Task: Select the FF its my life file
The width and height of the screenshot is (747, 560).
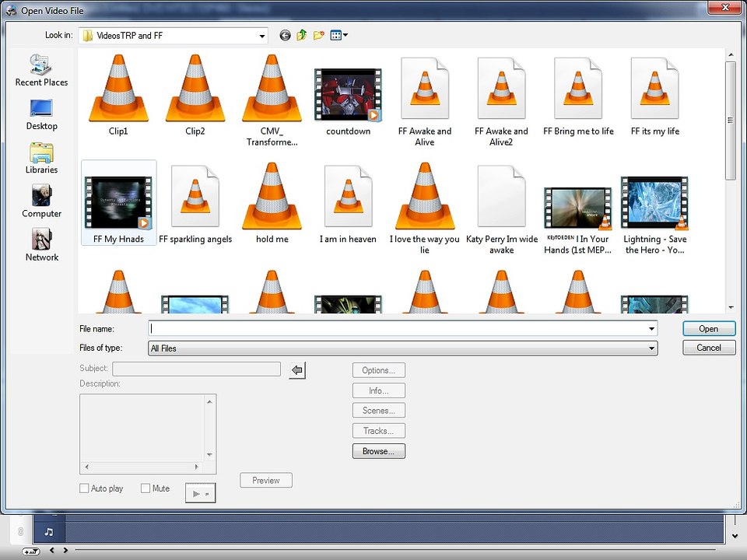Action: (654, 96)
